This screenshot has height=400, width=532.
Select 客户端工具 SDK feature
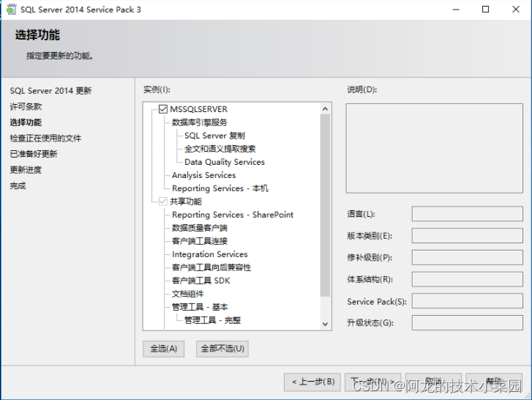201,281
